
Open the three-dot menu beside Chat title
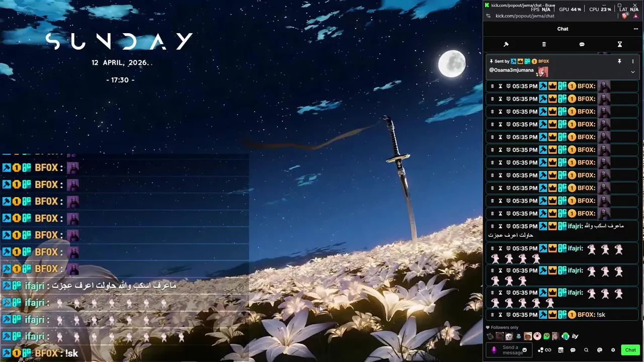[x=636, y=29]
